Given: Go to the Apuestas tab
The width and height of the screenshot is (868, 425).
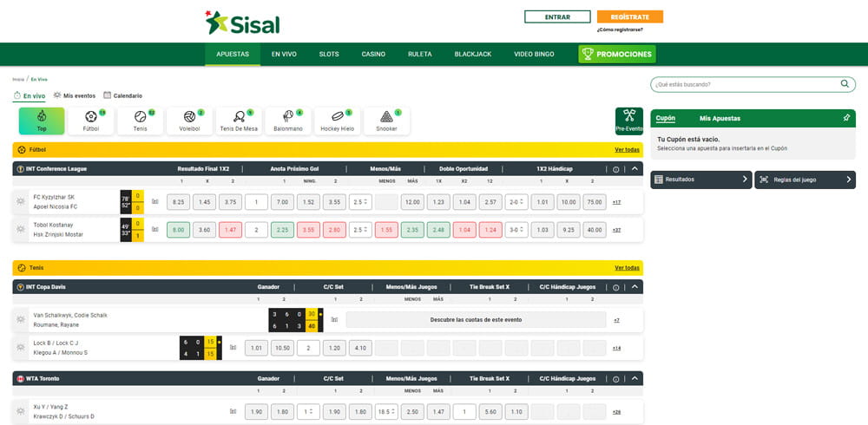Looking at the screenshot, I should pos(233,55).
